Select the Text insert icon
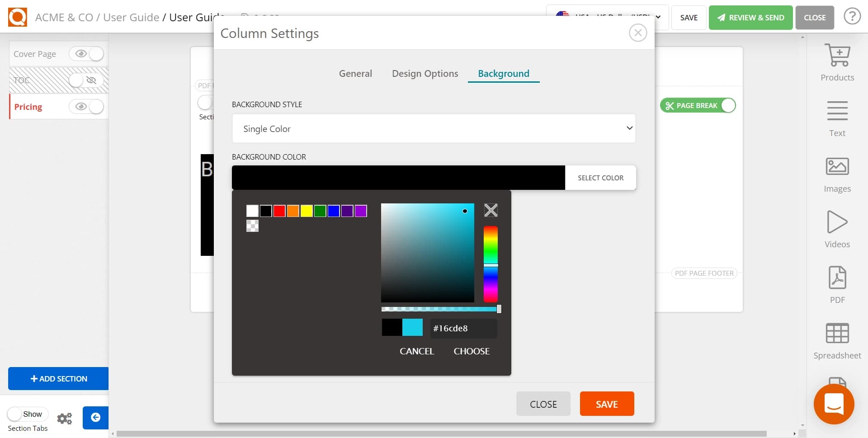Viewport: 868px width, 438px height. (x=837, y=111)
